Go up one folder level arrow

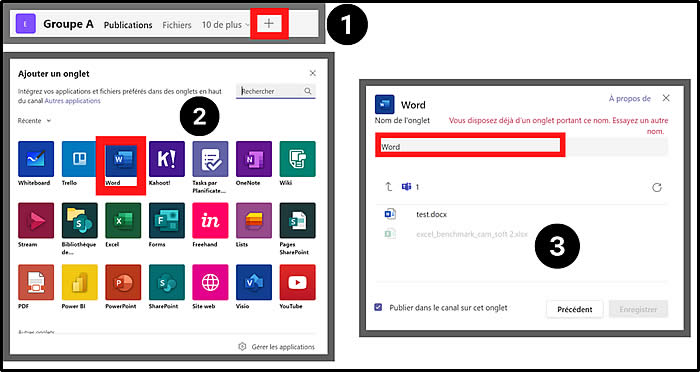pyautogui.click(x=388, y=187)
